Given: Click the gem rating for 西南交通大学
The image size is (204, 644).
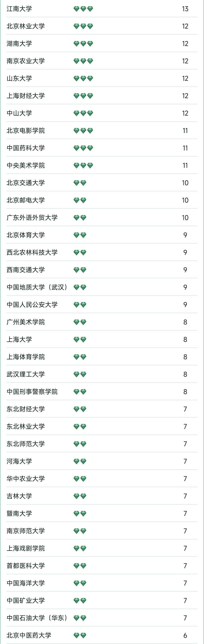Looking at the screenshot, I should (x=80, y=270).
